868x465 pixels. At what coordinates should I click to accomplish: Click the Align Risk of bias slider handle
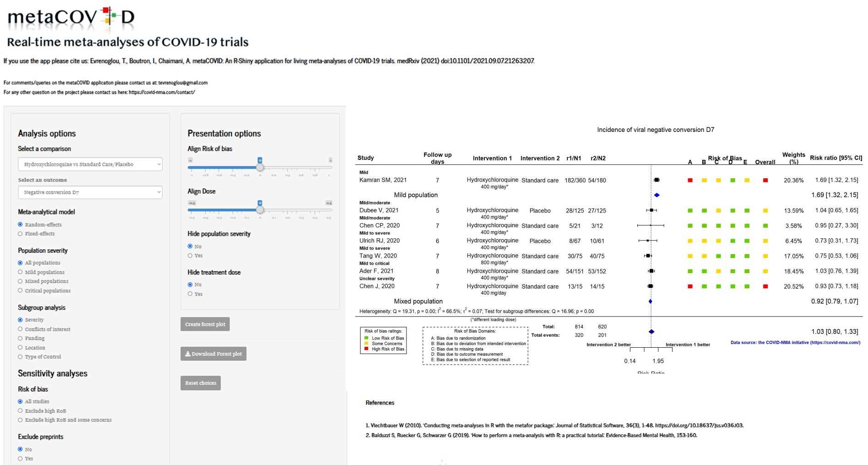point(260,168)
